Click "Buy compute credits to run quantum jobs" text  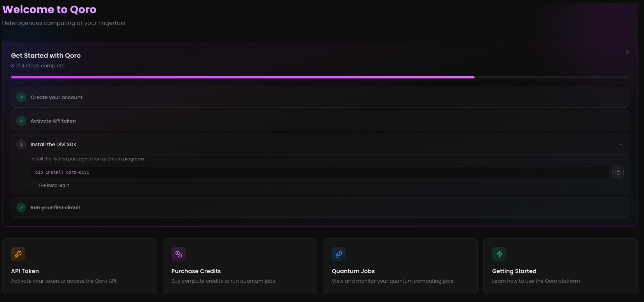click(x=223, y=281)
